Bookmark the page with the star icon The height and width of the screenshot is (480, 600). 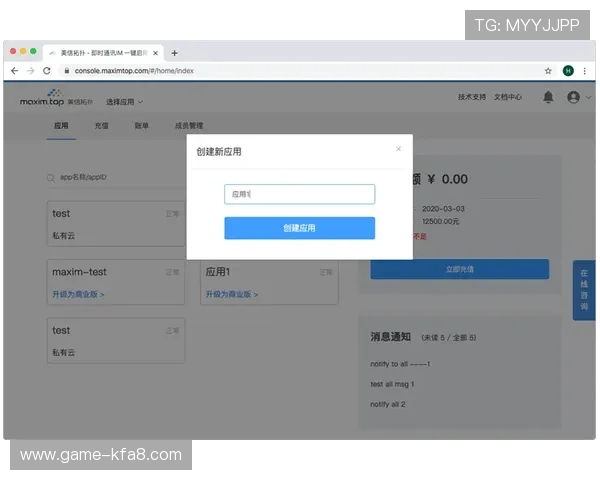[548, 71]
